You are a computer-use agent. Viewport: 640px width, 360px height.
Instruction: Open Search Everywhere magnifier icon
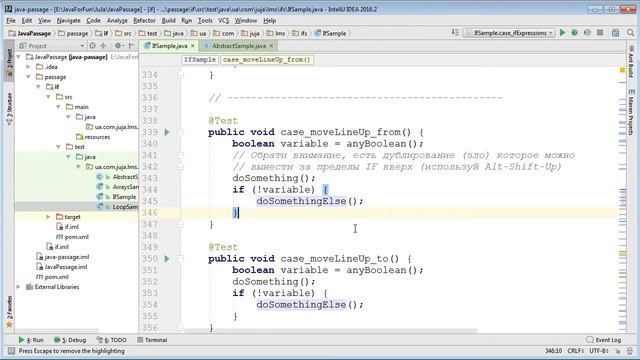(x=631, y=33)
